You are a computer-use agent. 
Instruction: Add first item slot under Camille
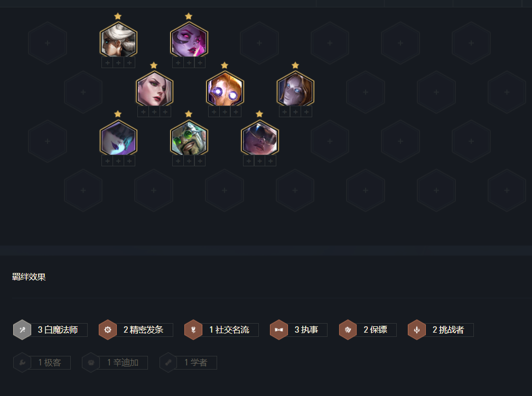tap(108, 63)
